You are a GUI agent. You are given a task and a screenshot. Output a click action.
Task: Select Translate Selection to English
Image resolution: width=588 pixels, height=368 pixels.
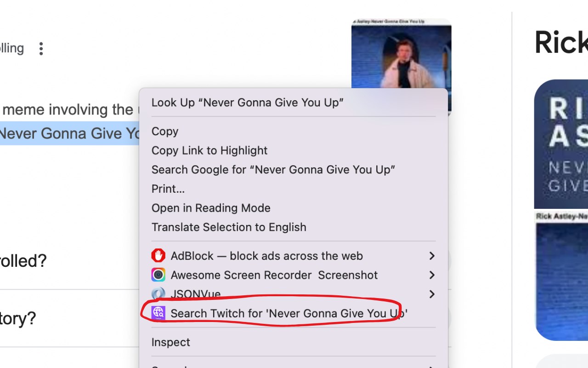point(229,227)
